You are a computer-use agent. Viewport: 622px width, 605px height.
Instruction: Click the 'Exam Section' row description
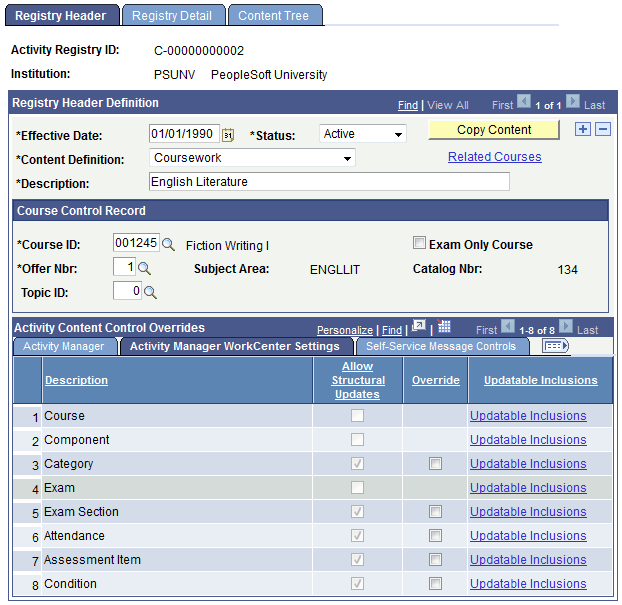(x=81, y=512)
